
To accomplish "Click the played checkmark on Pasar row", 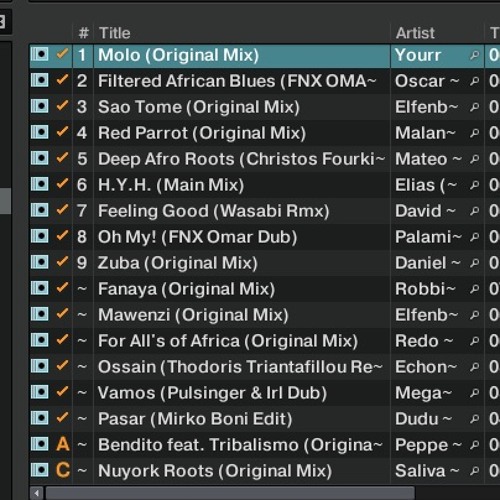I will coord(62,418).
